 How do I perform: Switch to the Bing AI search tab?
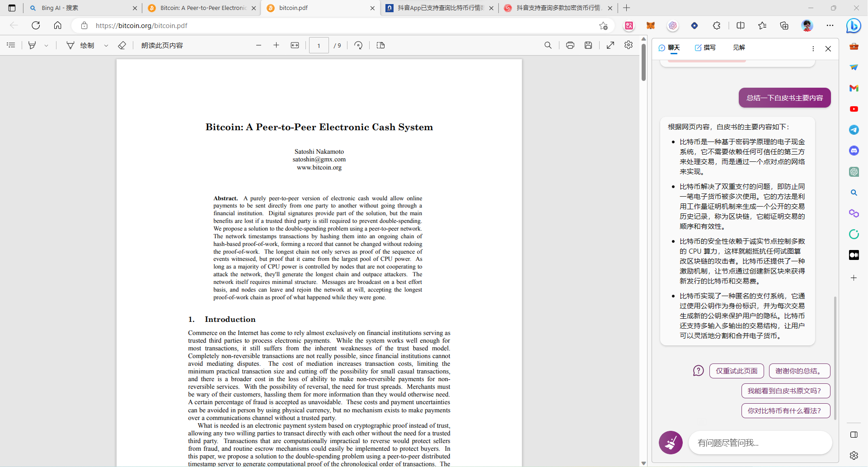(x=84, y=8)
